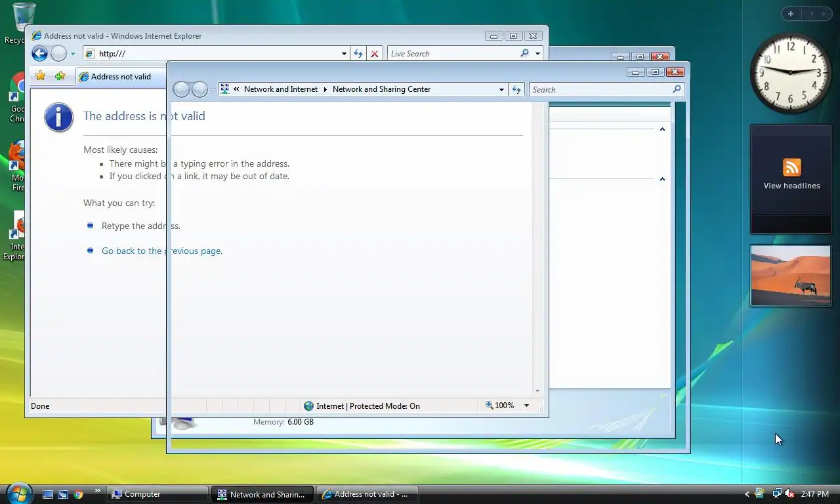Click the 2:47 PM taskbar clock
This screenshot has height=504, width=840.
click(x=815, y=494)
